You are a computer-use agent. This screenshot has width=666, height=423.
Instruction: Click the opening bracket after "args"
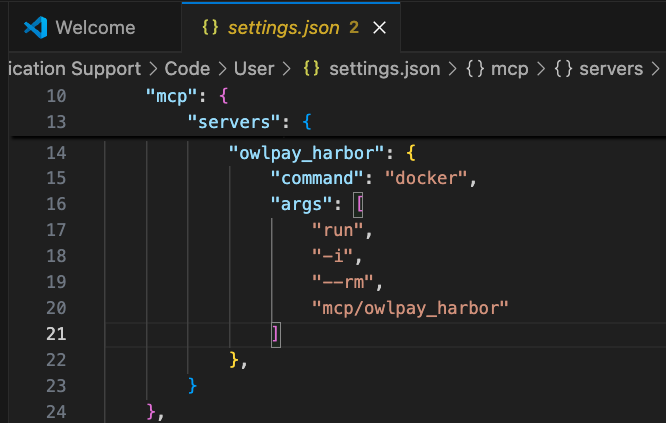pos(358,205)
